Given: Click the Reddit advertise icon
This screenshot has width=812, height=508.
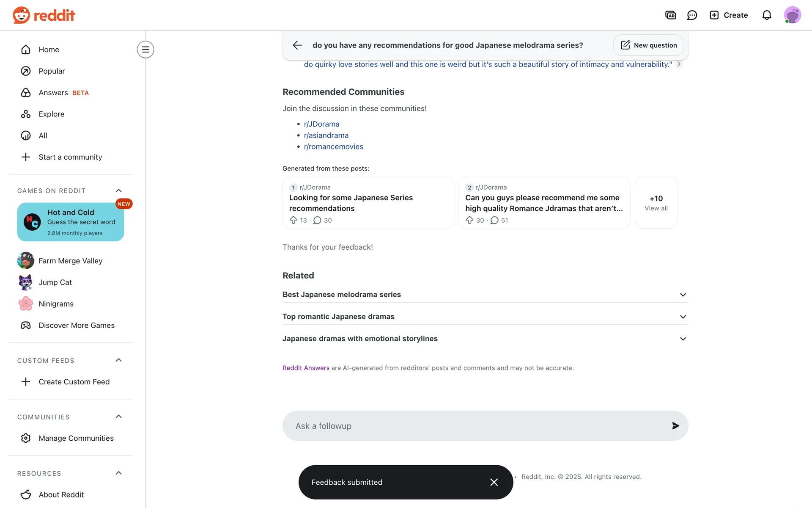Looking at the screenshot, I should 671,15.
